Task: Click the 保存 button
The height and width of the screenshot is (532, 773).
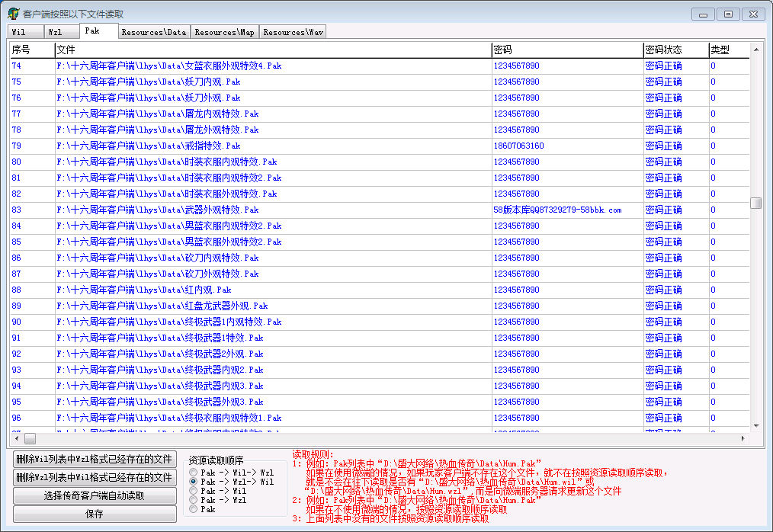Action: 95,514
